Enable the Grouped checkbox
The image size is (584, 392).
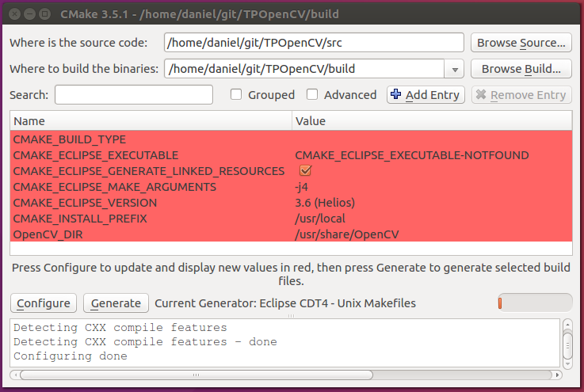236,94
